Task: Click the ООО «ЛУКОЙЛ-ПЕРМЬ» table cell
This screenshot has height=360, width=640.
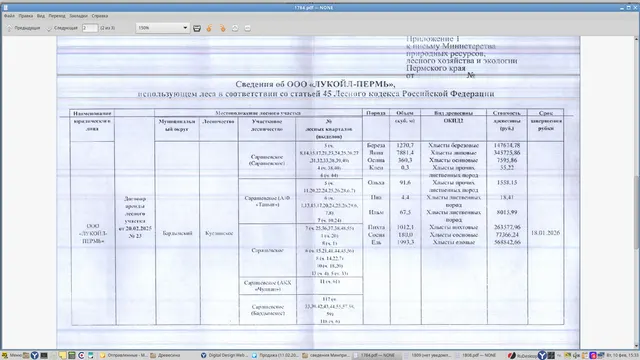Action: pos(93,233)
